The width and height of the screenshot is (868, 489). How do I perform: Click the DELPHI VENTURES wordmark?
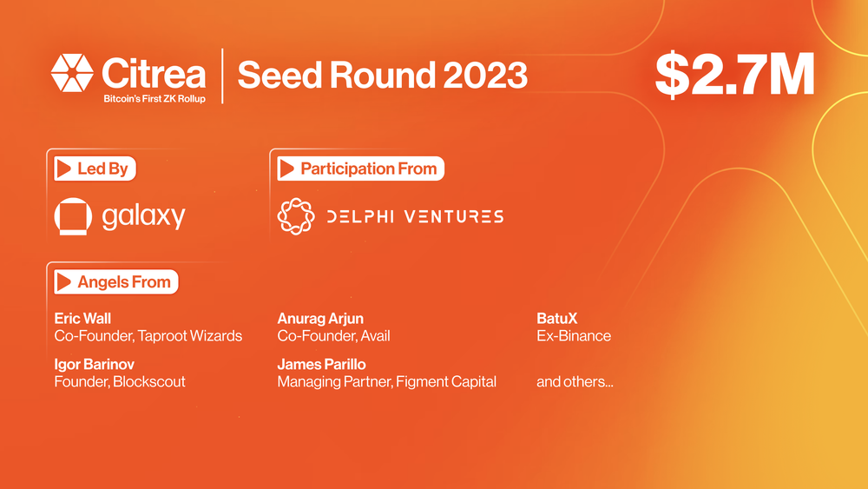414,216
